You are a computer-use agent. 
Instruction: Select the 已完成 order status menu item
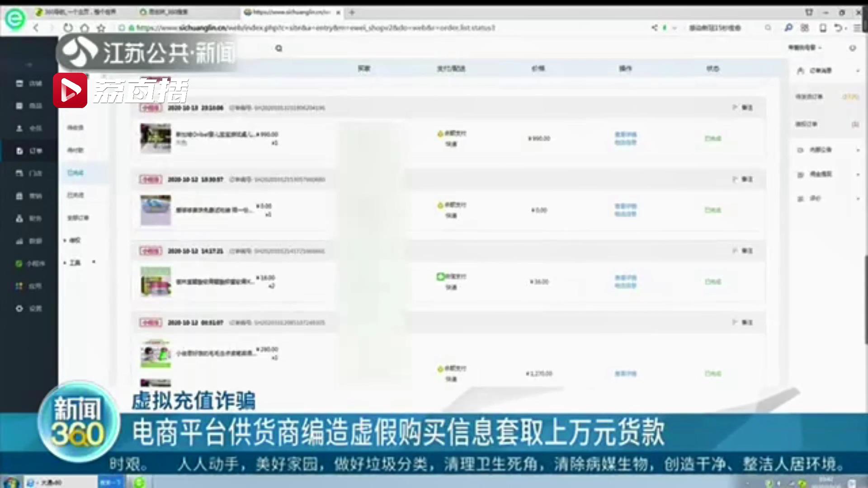click(x=75, y=173)
